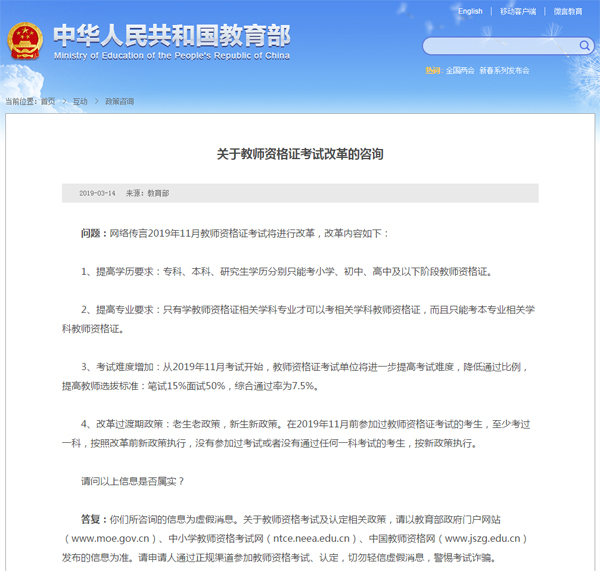Click the article title 关于教师资格证考试改革的咨询
Screen dimensions: 600x571
click(x=300, y=154)
